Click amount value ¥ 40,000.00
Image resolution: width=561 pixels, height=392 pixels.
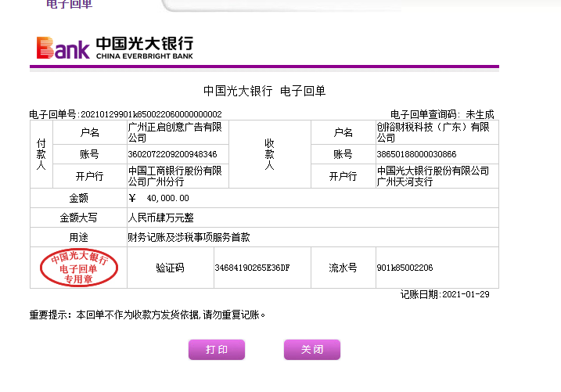pyautogui.click(x=159, y=198)
